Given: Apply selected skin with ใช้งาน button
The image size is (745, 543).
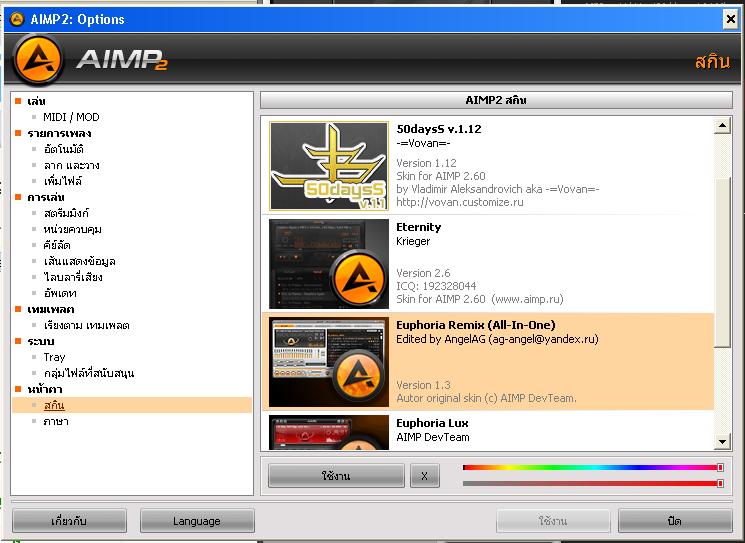Looking at the screenshot, I should (x=336, y=476).
